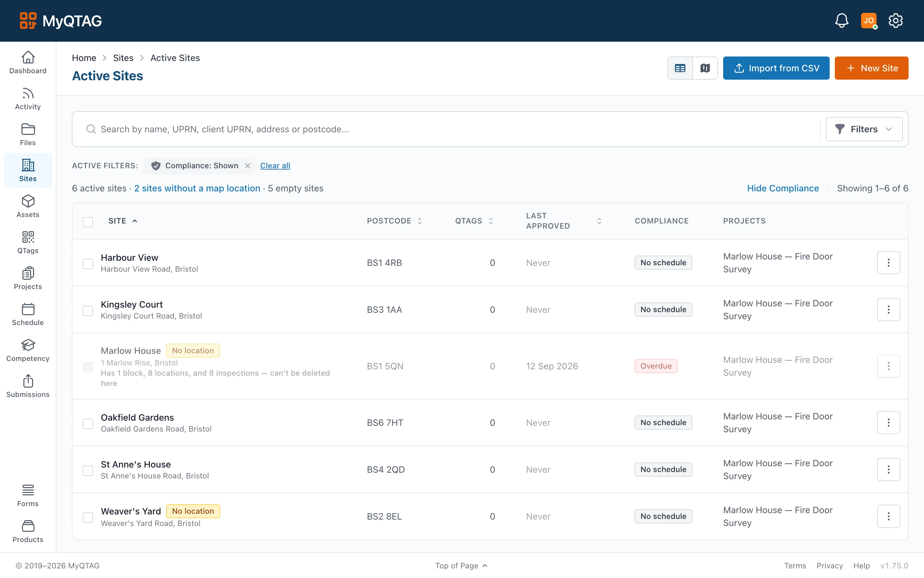Image resolution: width=924 pixels, height=578 pixels.
Task: Open actions menu for St Anne's House
Action: click(888, 469)
